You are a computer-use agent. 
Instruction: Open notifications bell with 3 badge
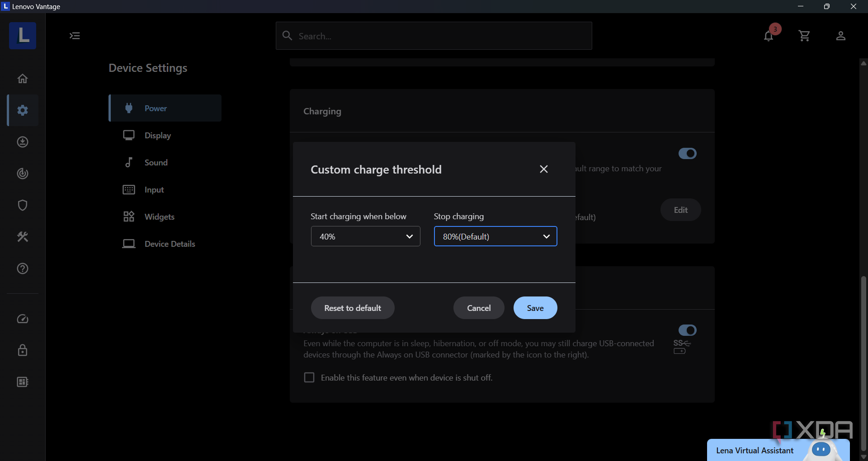click(x=769, y=36)
